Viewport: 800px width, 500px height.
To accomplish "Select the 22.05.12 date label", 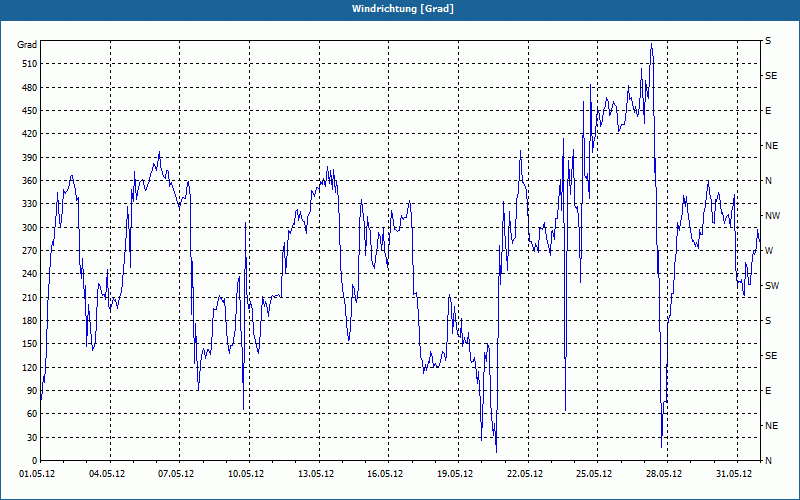I will pyautogui.click(x=525, y=474).
